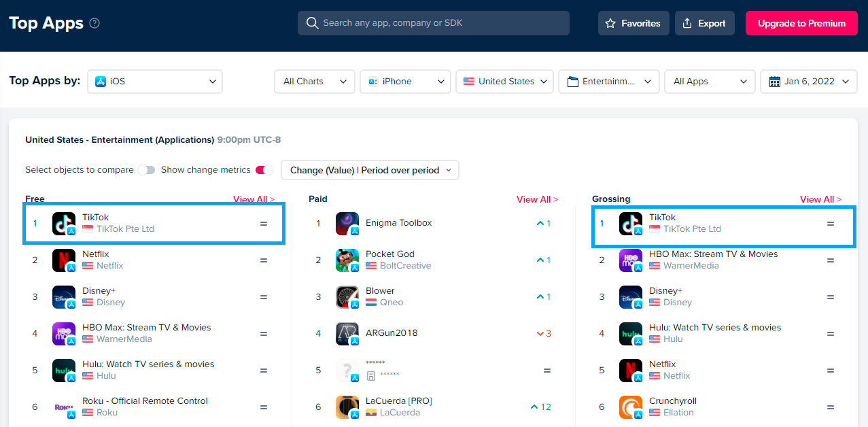The width and height of the screenshot is (868, 427).
Task: Click the Enigma Toolbox app icon
Action: click(x=347, y=224)
